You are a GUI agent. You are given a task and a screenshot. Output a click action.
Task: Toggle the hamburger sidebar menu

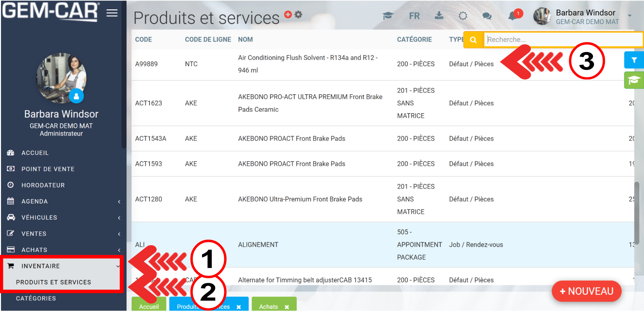click(112, 13)
